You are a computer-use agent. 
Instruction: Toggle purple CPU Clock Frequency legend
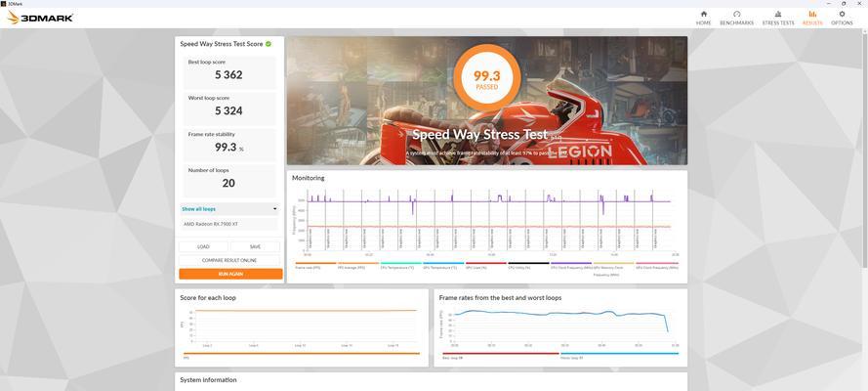pyautogui.click(x=571, y=265)
